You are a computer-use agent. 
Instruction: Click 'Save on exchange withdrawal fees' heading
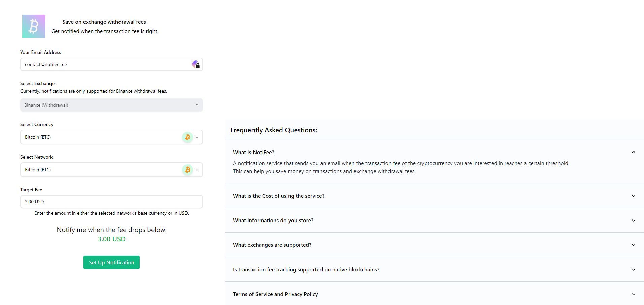(104, 22)
